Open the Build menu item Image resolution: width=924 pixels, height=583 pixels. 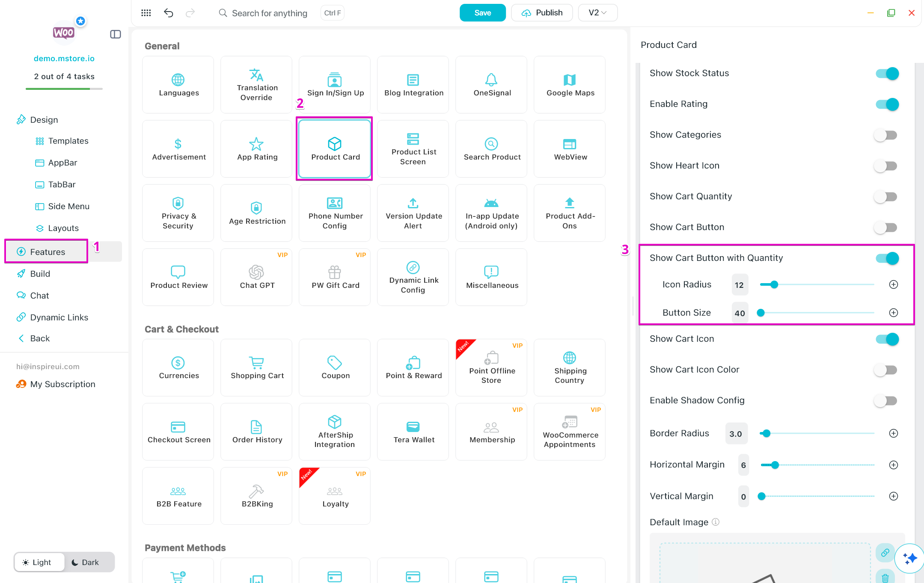click(40, 274)
